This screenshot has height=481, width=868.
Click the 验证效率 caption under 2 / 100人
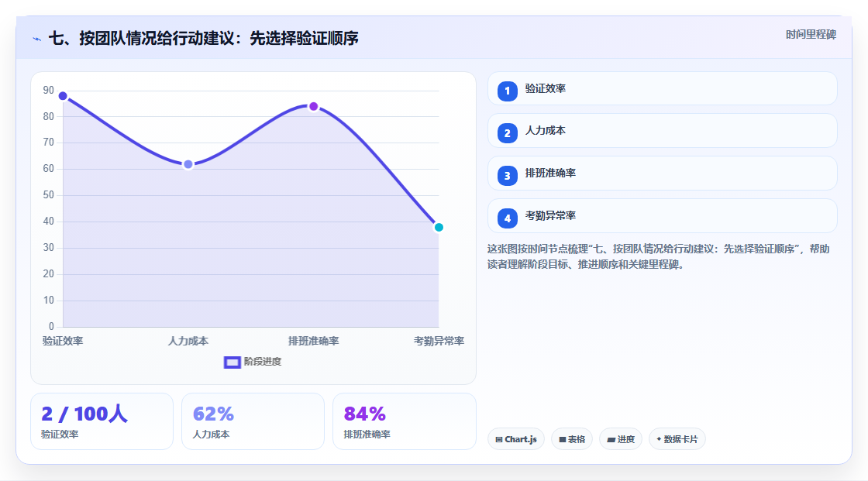[60, 435]
